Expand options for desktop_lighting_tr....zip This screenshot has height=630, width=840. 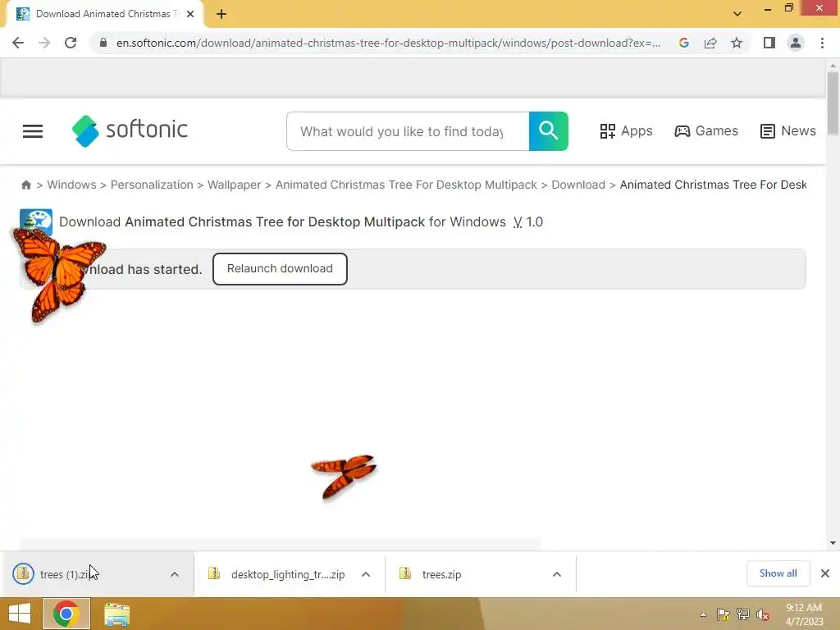366,574
